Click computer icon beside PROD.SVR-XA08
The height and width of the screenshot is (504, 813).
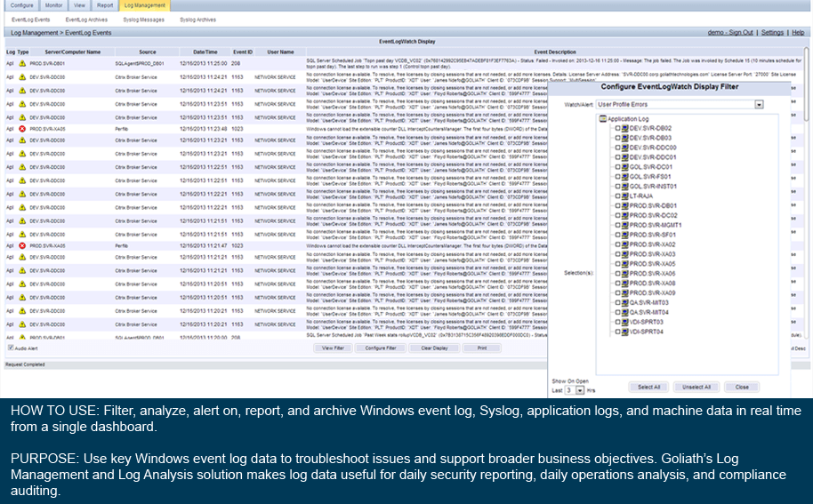click(624, 284)
